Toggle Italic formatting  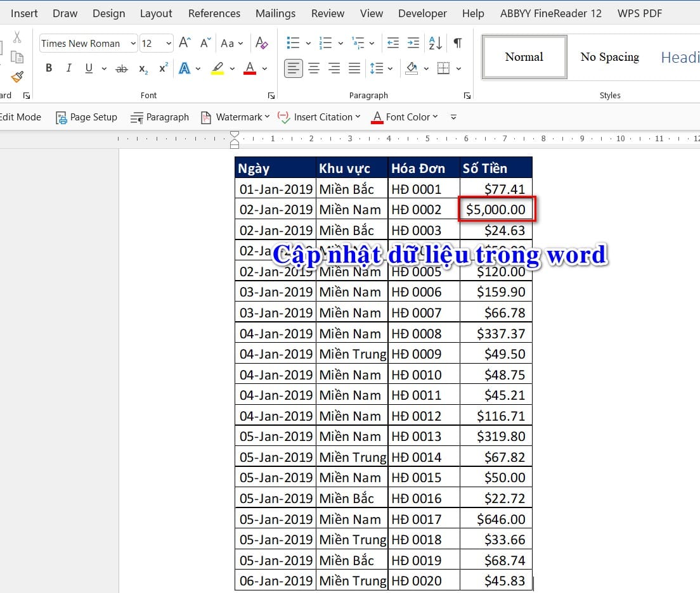(x=68, y=68)
